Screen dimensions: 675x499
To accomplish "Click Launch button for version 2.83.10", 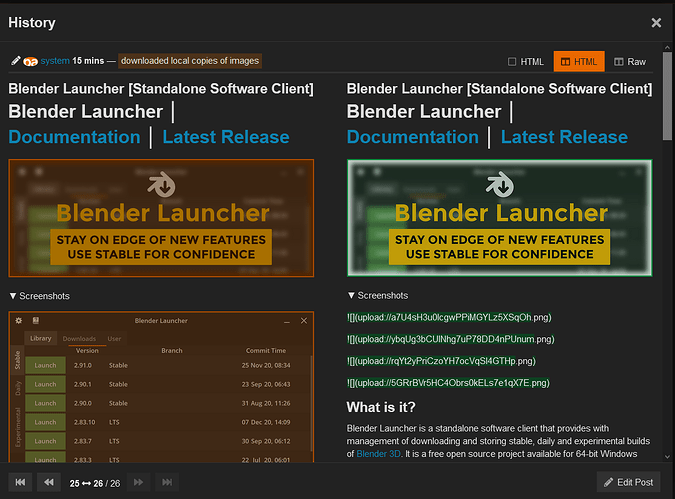I will click(45, 422).
